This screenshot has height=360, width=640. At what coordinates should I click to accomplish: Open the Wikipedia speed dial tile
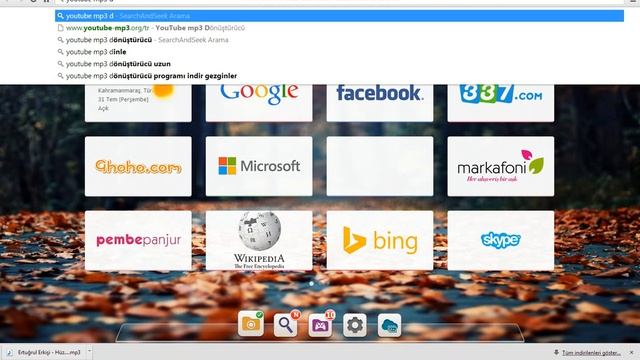click(x=259, y=240)
